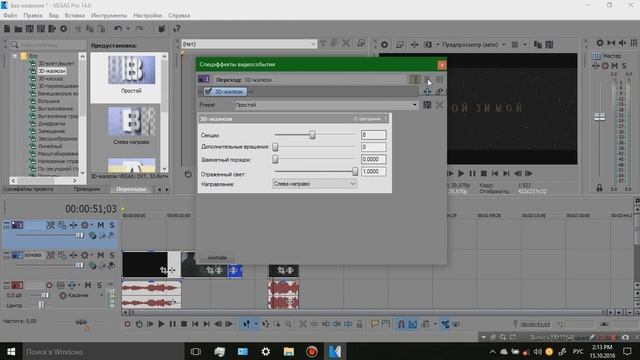
Task: Open the Файл menu
Action: tap(10, 16)
